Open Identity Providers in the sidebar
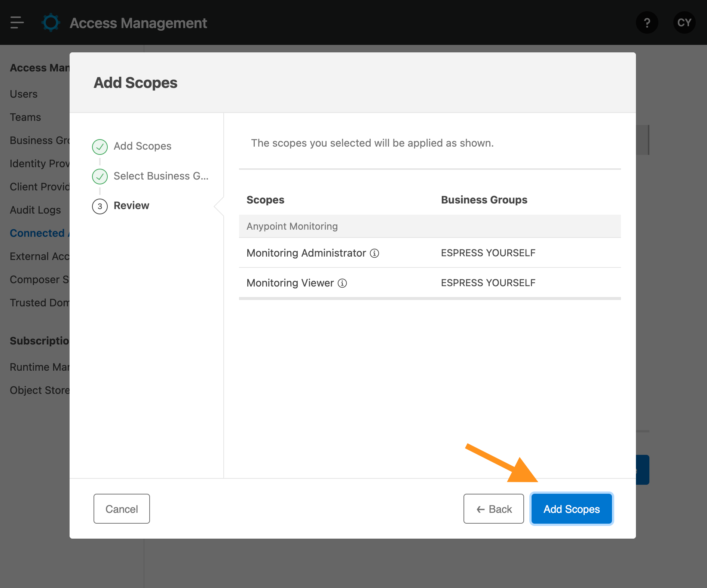 coord(40,163)
